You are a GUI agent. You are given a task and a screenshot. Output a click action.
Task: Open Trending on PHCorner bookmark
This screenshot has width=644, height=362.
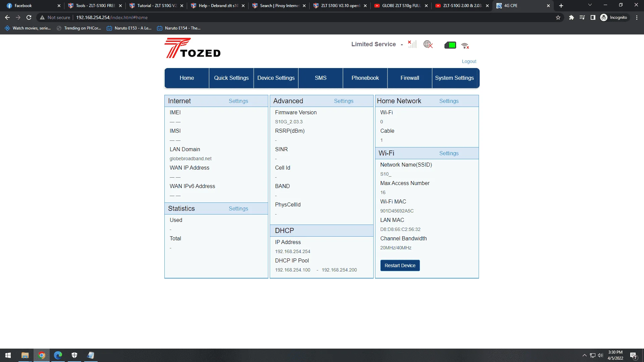tap(79, 28)
